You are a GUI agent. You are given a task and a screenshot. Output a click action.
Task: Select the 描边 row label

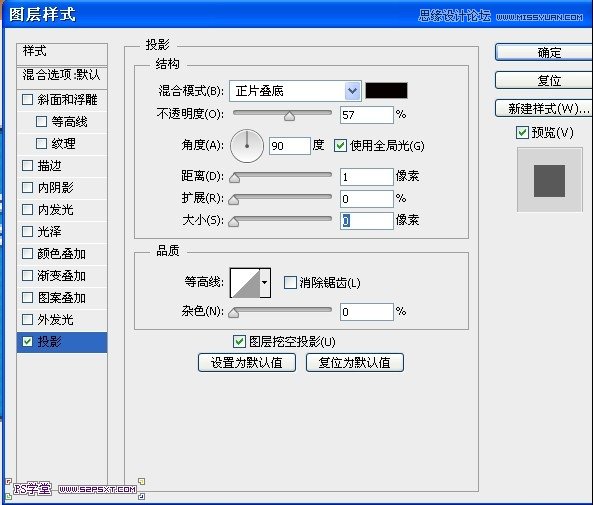pyautogui.click(x=49, y=165)
